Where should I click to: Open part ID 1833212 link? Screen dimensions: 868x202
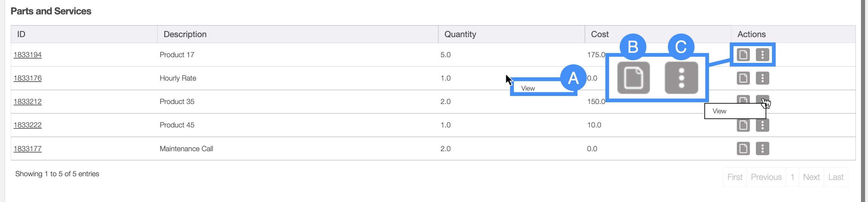[28, 101]
